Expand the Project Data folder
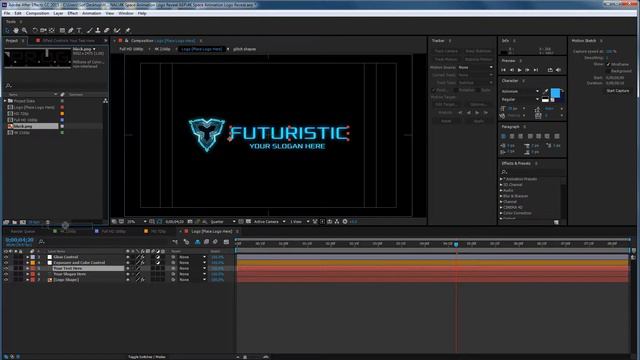 point(5,101)
